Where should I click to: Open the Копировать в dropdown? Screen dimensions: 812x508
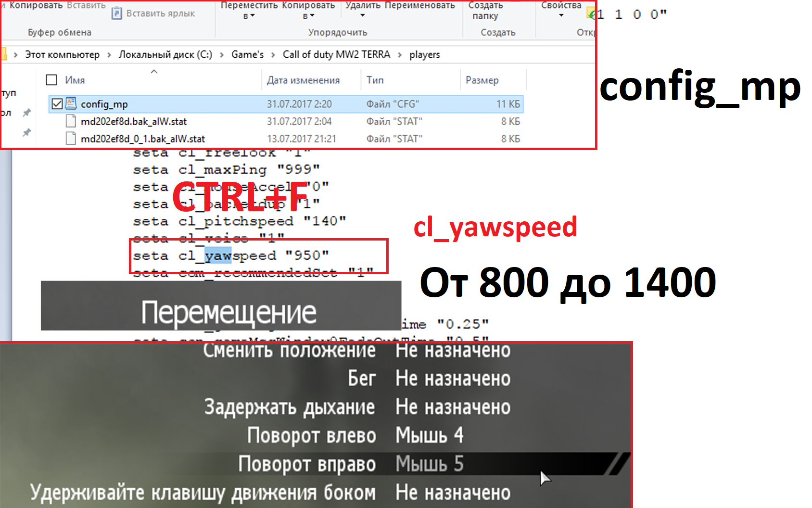pyautogui.click(x=308, y=11)
